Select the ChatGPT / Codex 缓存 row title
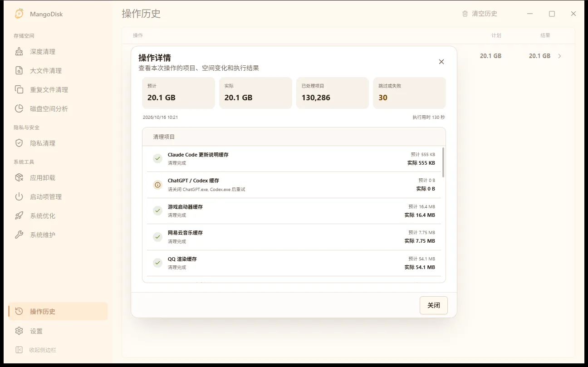 click(x=193, y=181)
